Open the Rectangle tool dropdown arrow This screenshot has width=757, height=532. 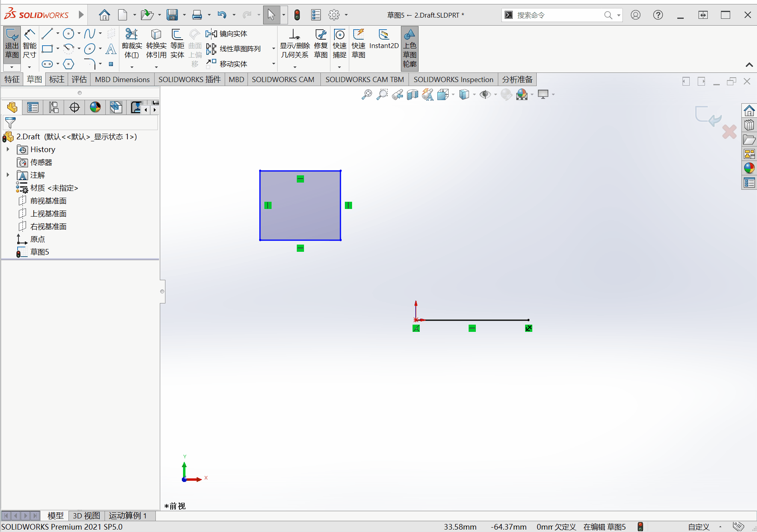tap(58, 49)
